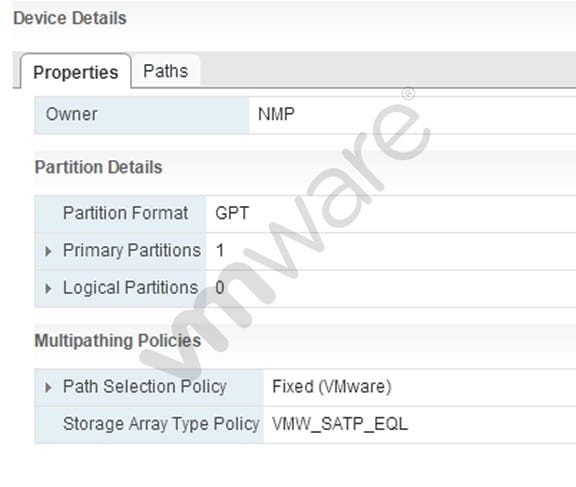The width and height of the screenshot is (576, 487).
Task: Click the Owner label cell
Action: [142, 115]
